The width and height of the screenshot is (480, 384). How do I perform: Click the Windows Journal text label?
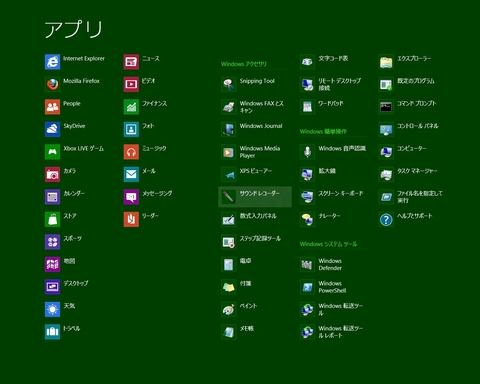261,126
